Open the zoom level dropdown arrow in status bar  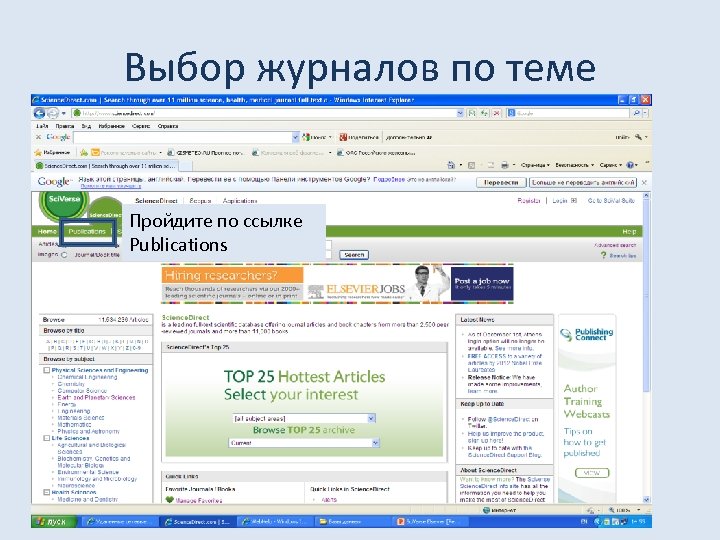[639, 510]
